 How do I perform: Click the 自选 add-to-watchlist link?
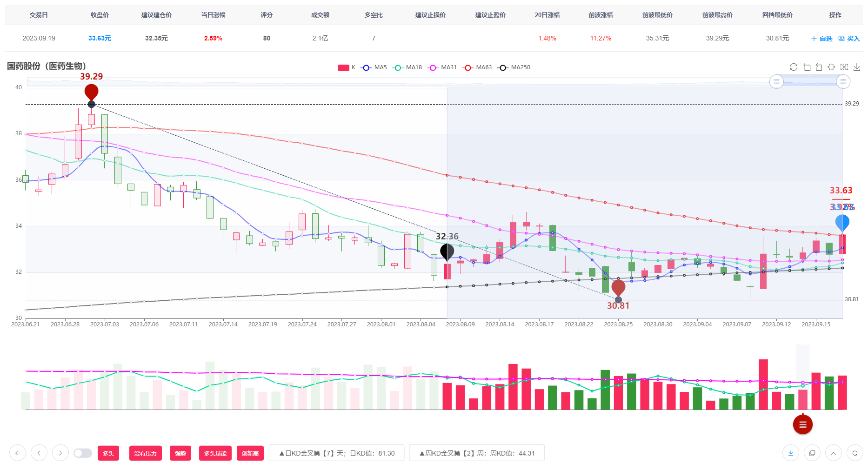822,39
